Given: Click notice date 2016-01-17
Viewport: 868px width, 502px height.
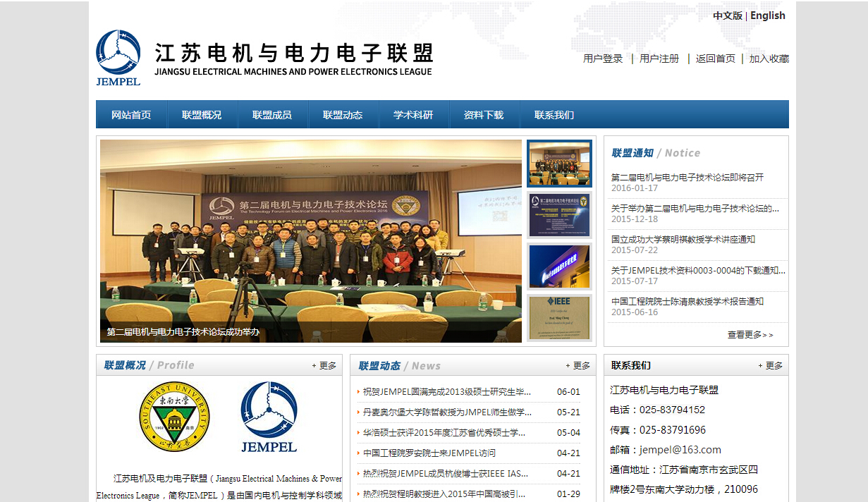Looking at the screenshot, I should click(x=635, y=188).
